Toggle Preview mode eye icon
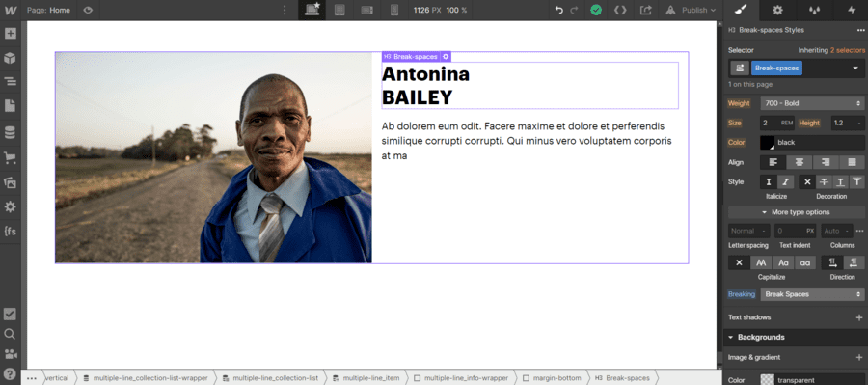 tap(88, 10)
